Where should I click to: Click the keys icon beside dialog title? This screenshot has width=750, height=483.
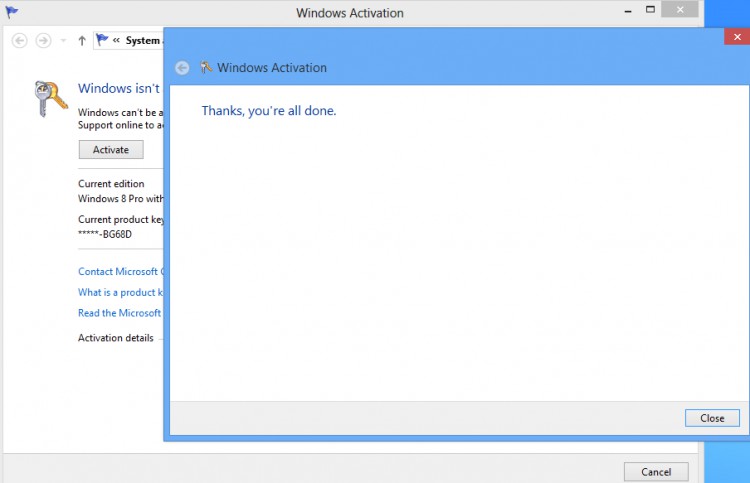point(206,67)
